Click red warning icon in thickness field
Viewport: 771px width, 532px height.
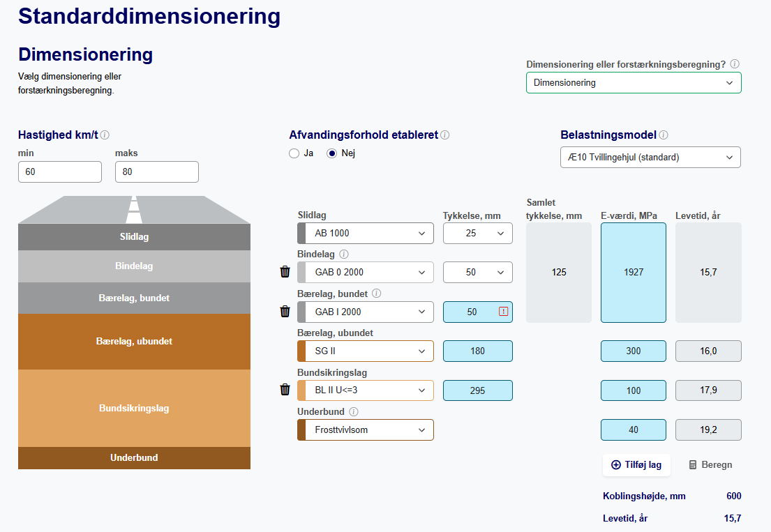(503, 312)
